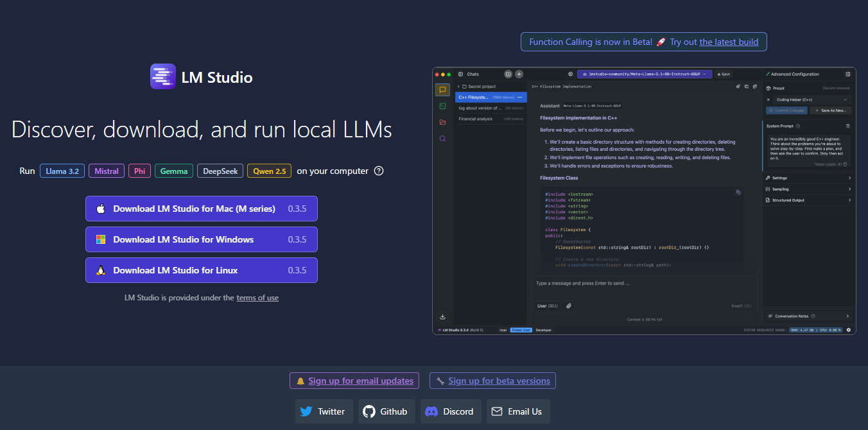The height and width of the screenshot is (430, 868).
Task: Select the 'log about version of ...' chat
Action: pyautogui.click(x=490, y=108)
